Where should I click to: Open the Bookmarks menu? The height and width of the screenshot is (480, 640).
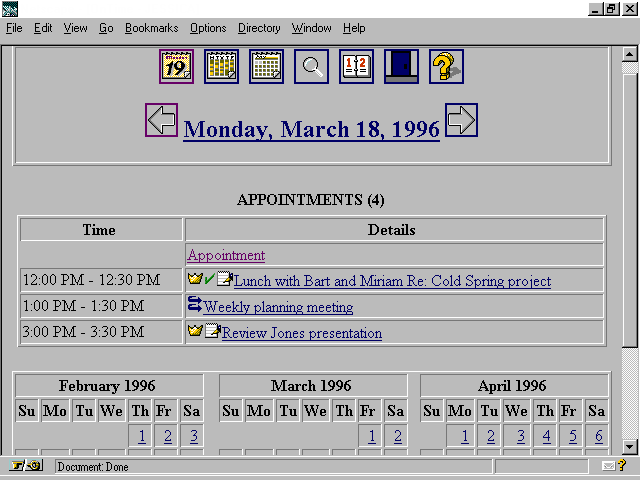pos(151,28)
